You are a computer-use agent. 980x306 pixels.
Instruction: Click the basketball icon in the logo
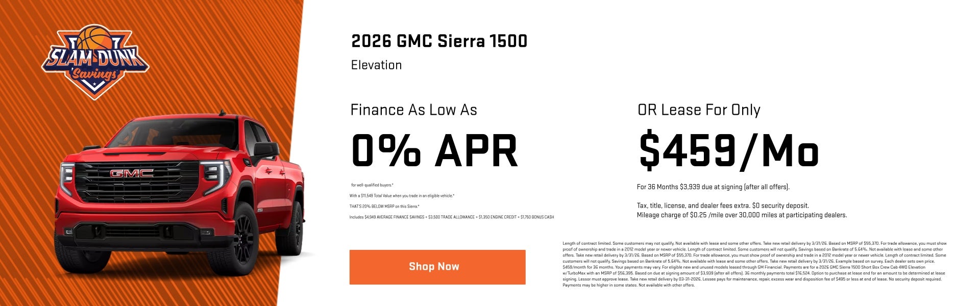coord(93,38)
